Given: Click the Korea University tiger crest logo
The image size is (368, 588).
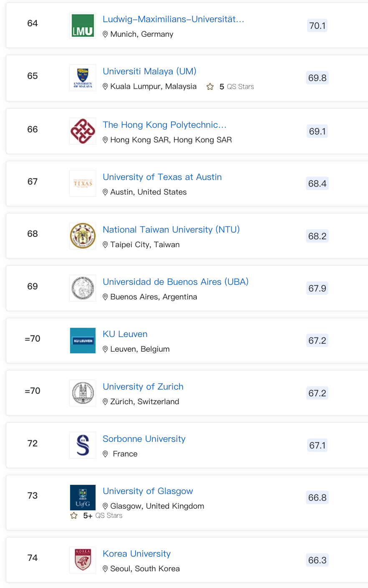Looking at the screenshot, I should (83, 560).
